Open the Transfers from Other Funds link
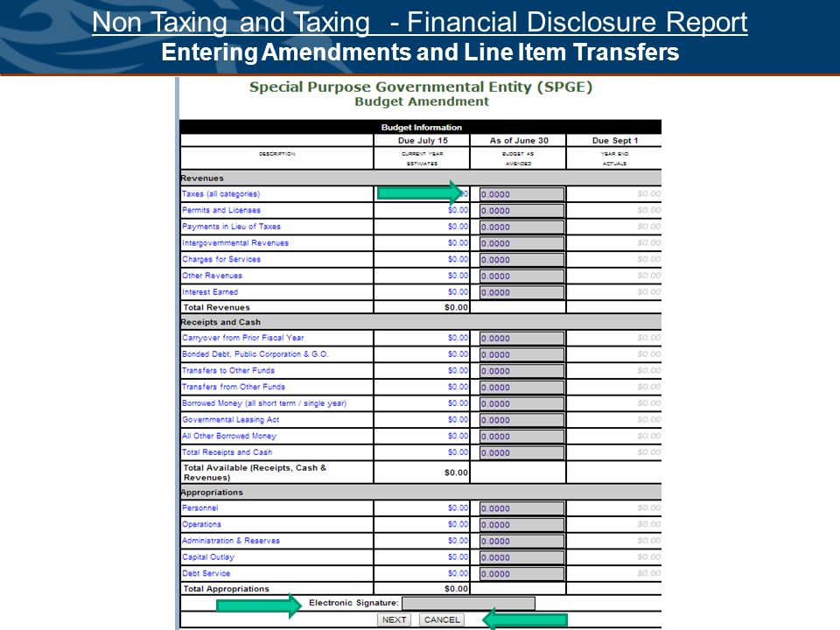Viewport: 840px width, 630px height. coord(234,387)
